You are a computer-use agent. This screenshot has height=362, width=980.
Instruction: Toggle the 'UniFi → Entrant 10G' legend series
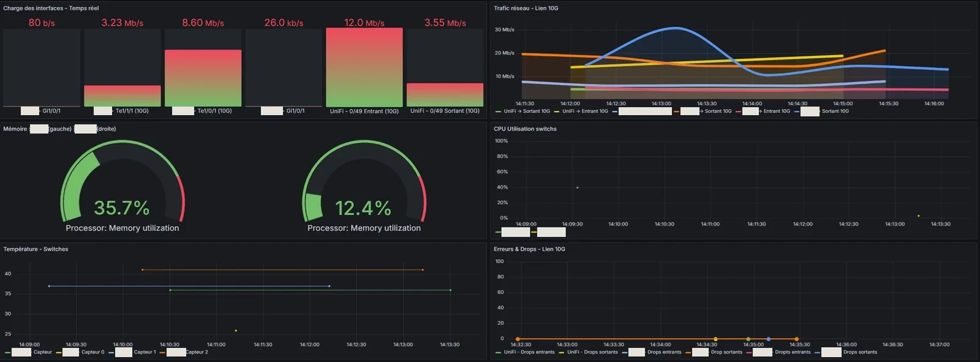[581, 111]
